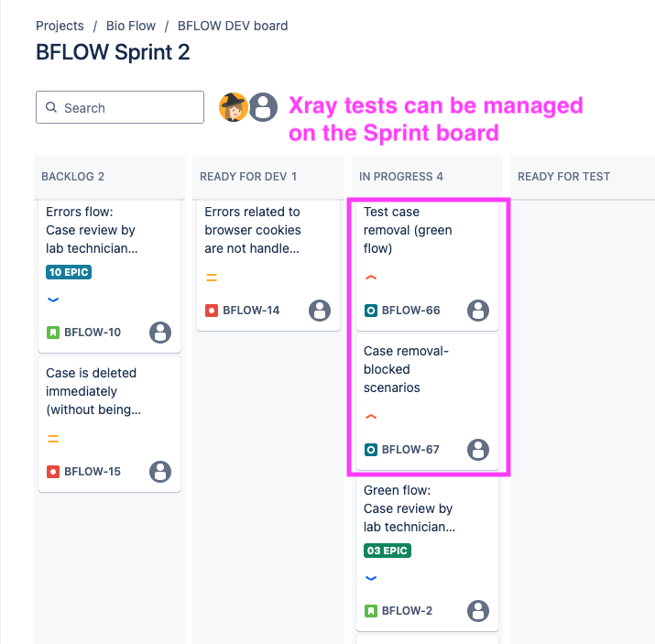Open card 'Case is deleted immediately'
This screenshot has height=644, width=655.
click(109, 424)
